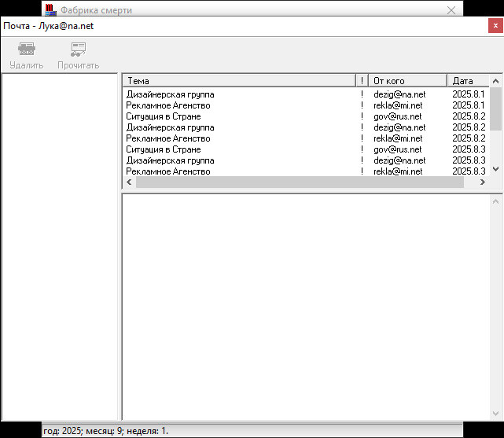Click the Фабрика смерти app icon in the background window
Screen dimensions: 504x438
coord(50,9)
